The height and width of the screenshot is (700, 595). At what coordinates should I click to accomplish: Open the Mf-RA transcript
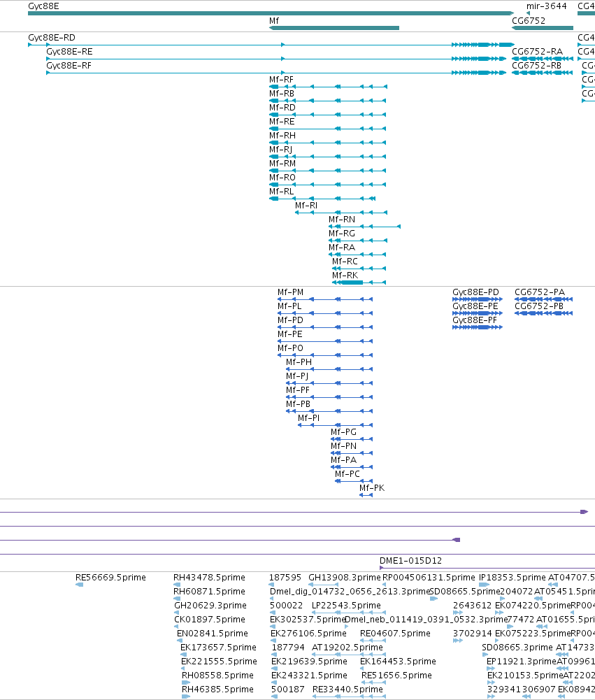[x=358, y=255]
